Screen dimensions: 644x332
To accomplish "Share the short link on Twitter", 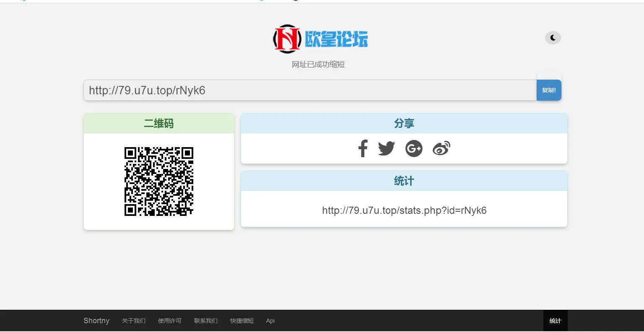I will (x=386, y=148).
